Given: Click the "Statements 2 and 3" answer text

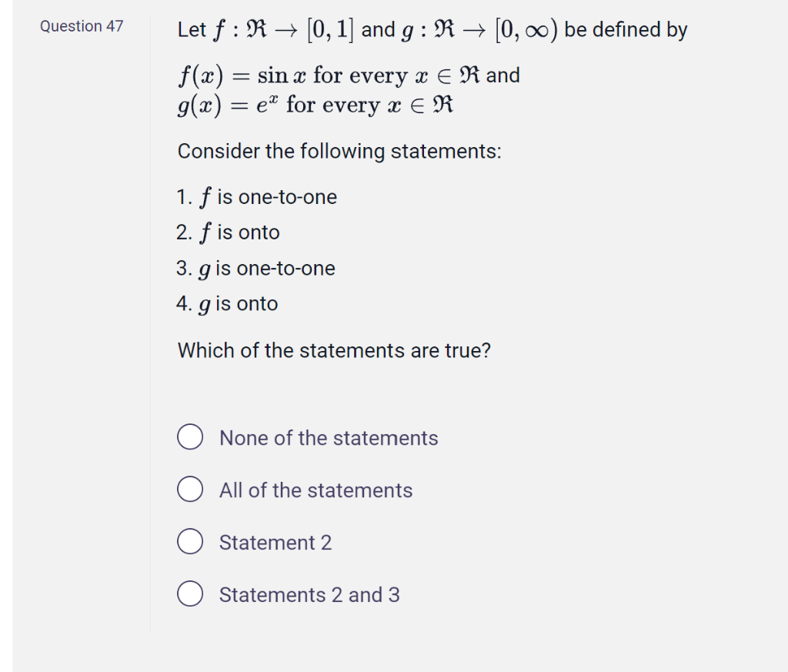Looking at the screenshot, I should coord(309,595).
